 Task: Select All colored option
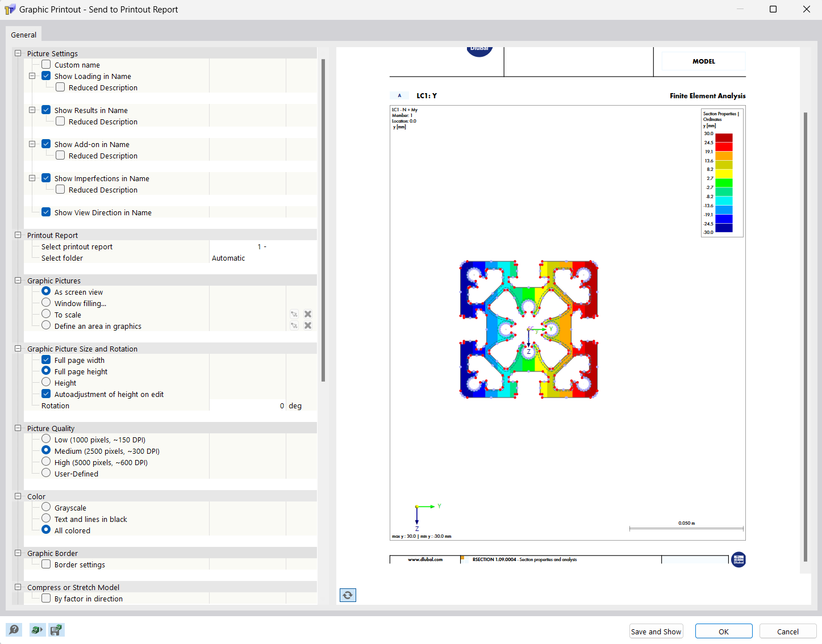click(x=46, y=529)
